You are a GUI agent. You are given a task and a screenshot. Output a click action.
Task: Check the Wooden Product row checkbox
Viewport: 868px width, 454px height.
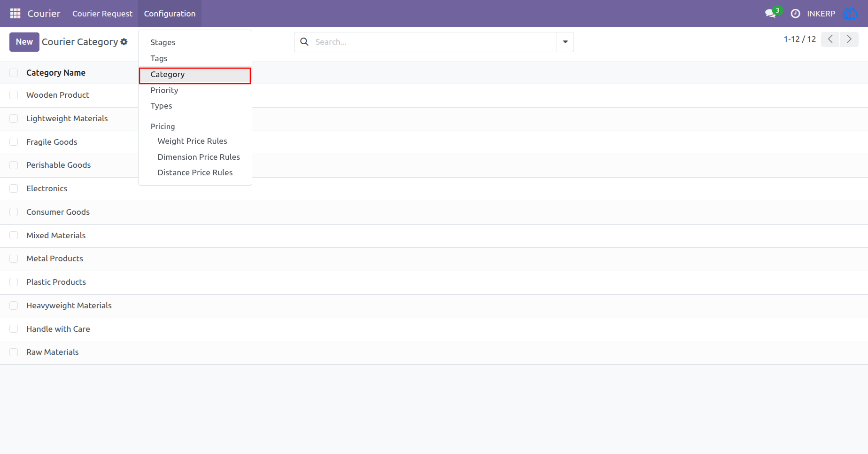coord(14,95)
